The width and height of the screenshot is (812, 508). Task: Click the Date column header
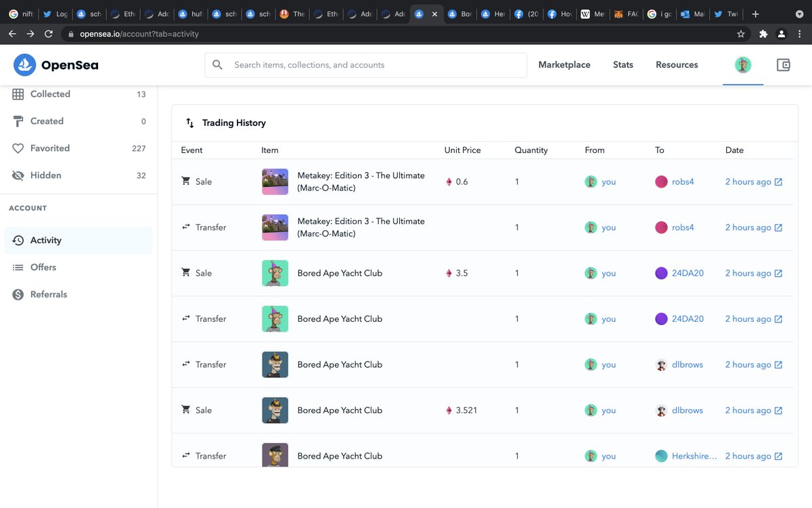point(734,150)
